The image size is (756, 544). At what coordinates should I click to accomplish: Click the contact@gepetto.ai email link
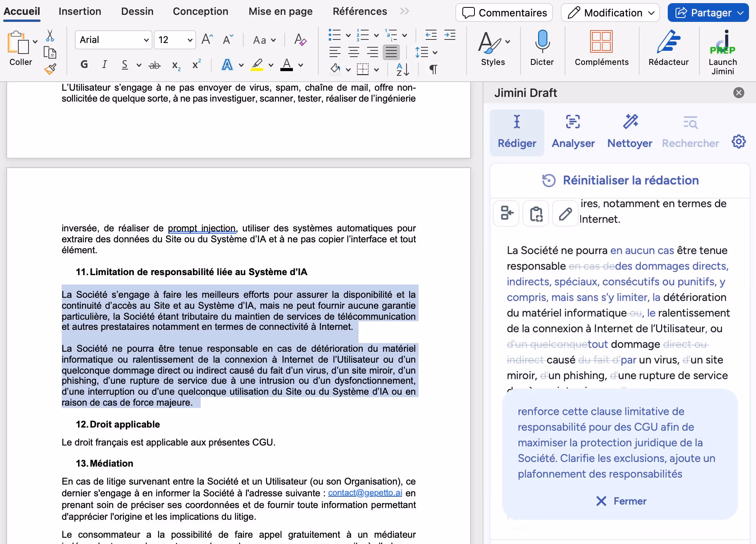365,493
